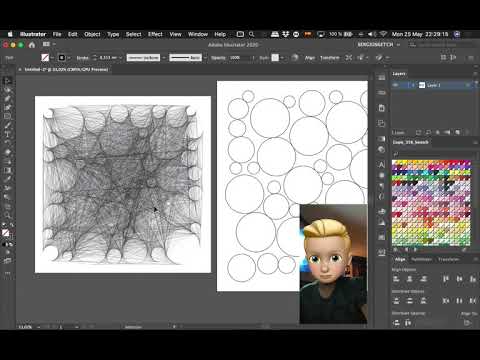Switch to the Align tab
The image size is (480, 360).
pyautogui.click(x=400, y=259)
